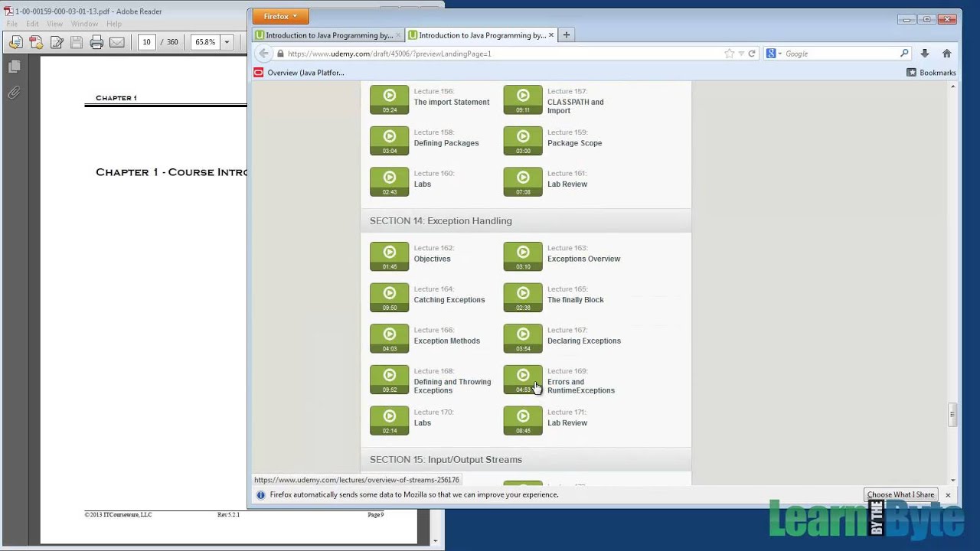Click the scrollbar up arrow in Firefox

pyautogui.click(x=952, y=86)
